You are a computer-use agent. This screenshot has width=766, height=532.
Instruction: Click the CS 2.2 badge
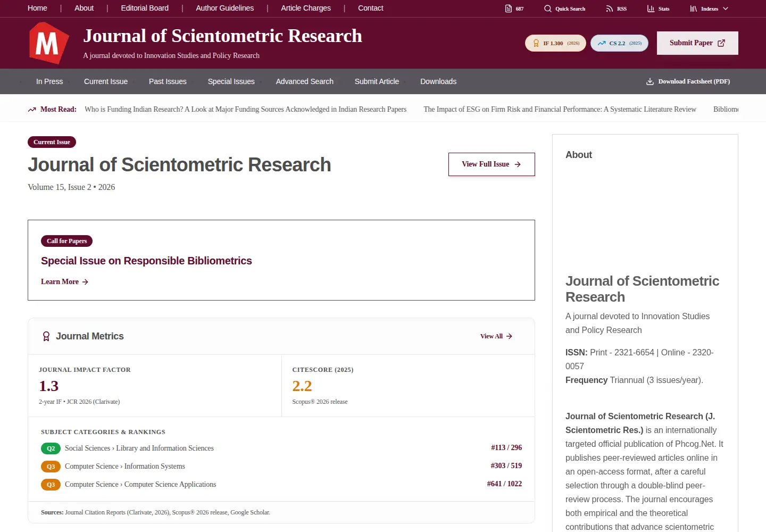[619, 43]
